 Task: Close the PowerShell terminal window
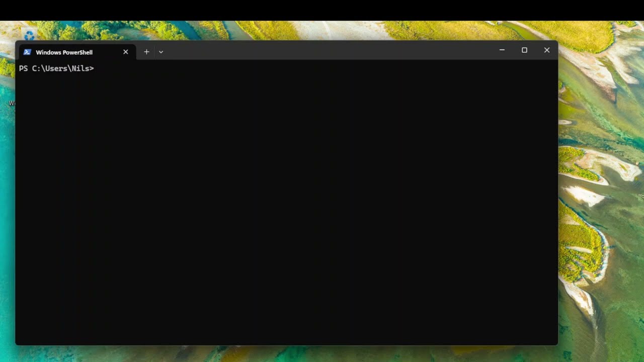[547, 50]
